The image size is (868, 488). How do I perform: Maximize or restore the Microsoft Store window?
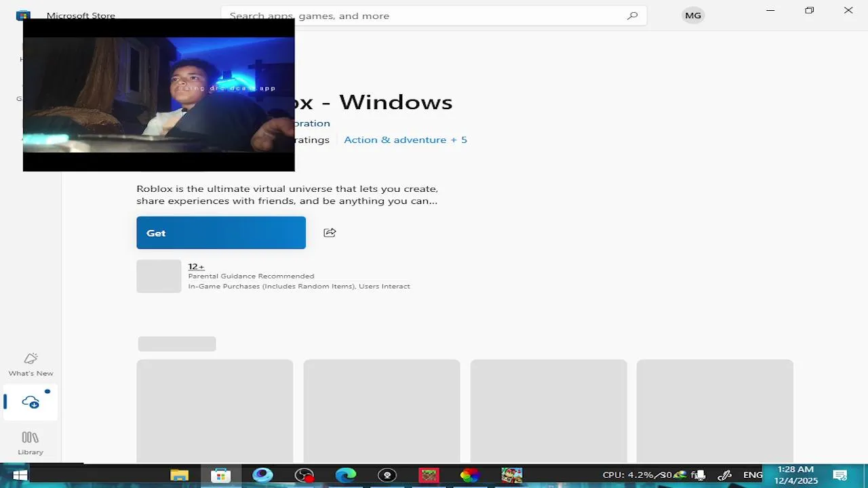tap(809, 10)
